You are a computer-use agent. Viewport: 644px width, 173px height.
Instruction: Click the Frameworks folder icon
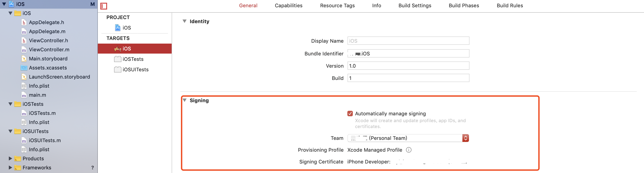pyautogui.click(x=17, y=168)
